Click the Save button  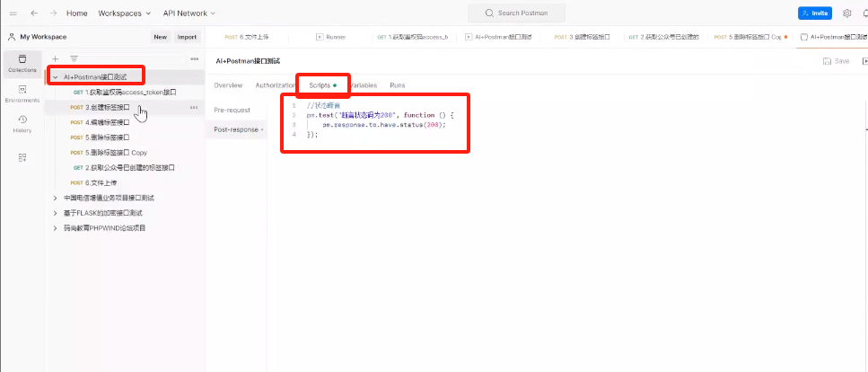tap(836, 61)
